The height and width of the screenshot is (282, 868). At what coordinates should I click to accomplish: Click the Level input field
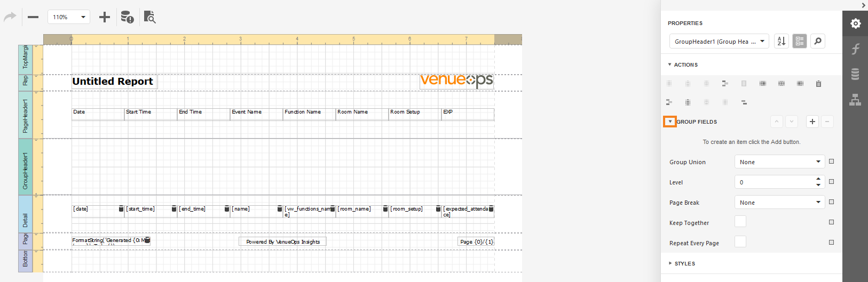[x=775, y=182]
